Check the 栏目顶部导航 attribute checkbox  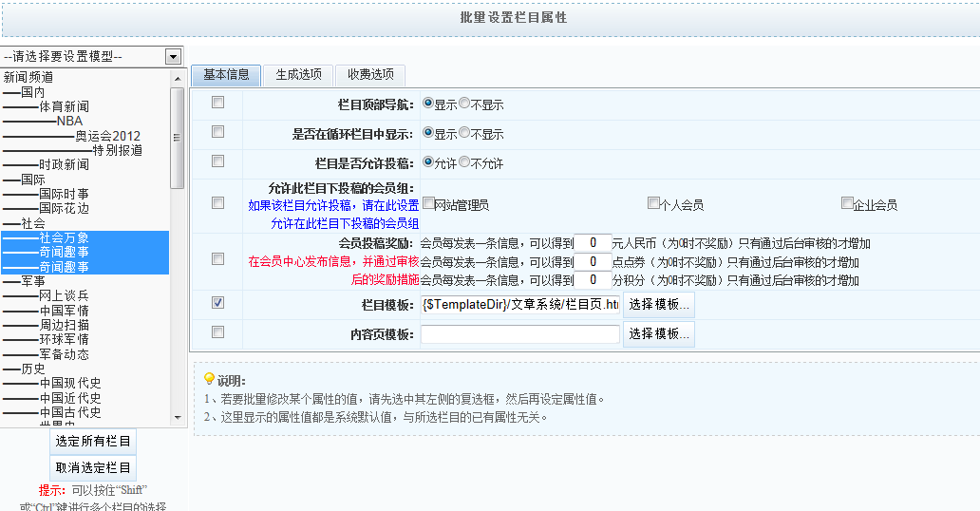pyautogui.click(x=217, y=103)
